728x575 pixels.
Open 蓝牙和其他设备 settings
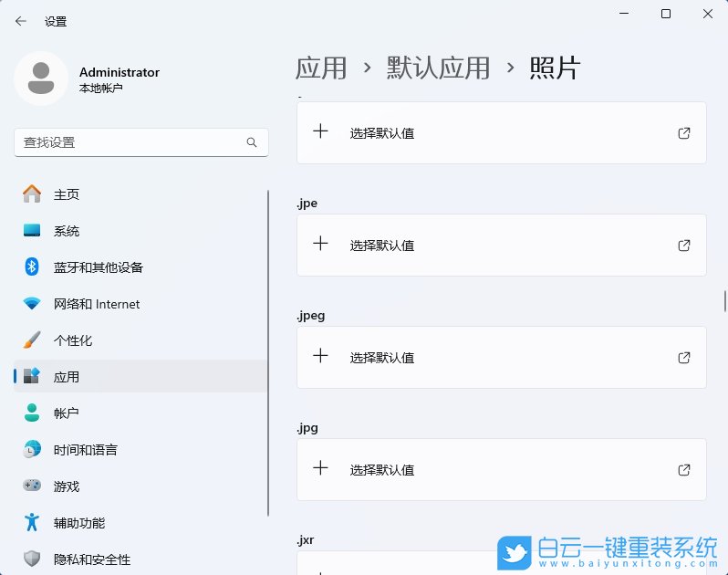[140, 267]
